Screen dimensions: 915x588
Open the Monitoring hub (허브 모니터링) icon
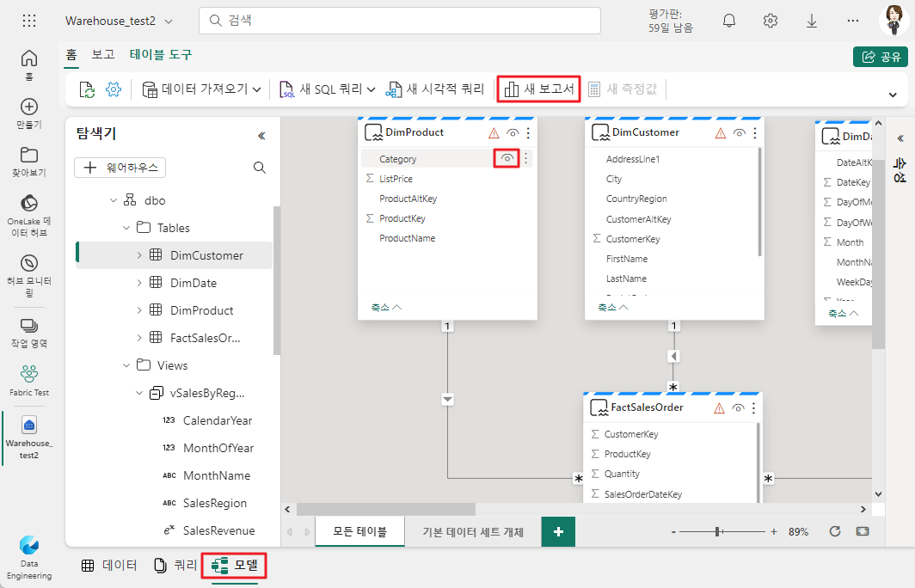point(29,275)
